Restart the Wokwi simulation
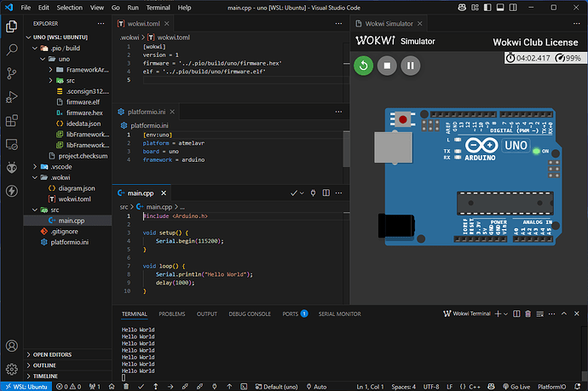The image size is (588, 391). point(363,66)
